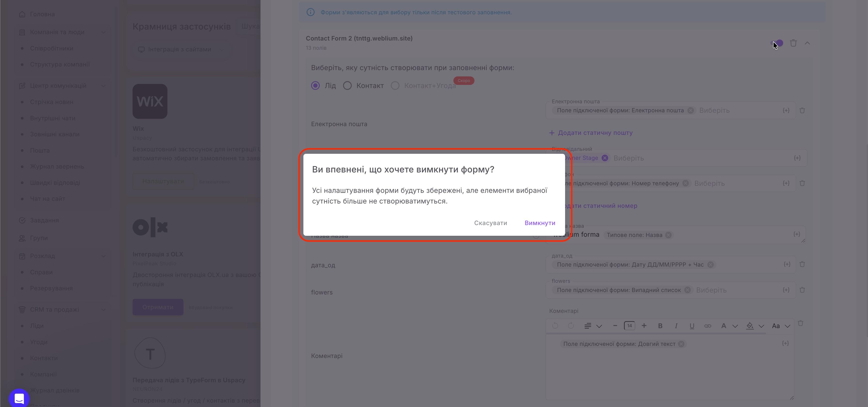This screenshot has width=868, height=407.
Task: Remove the Типове поле: Назва chip
Action: point(669,235)
